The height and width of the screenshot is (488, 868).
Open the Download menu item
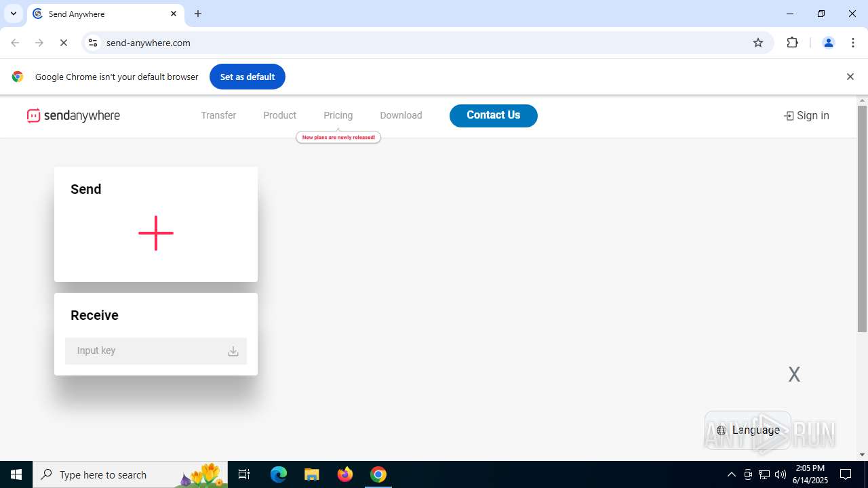(401, 115)
